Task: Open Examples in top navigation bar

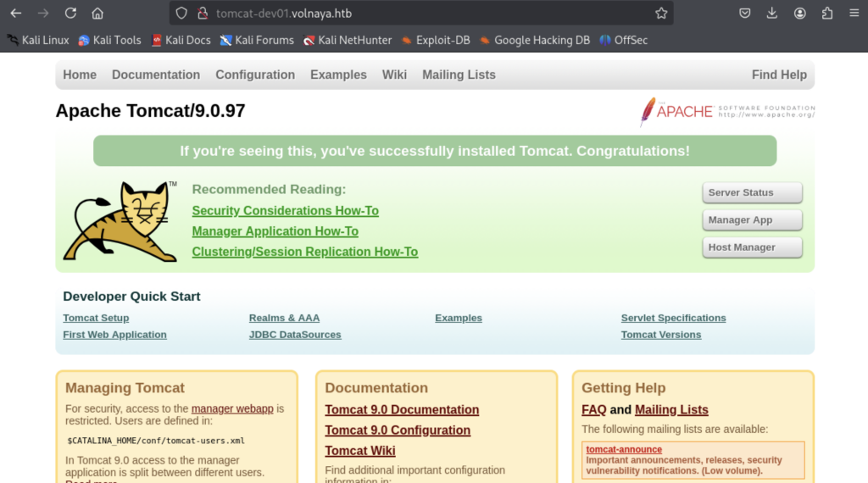Action: pos(338,75)
